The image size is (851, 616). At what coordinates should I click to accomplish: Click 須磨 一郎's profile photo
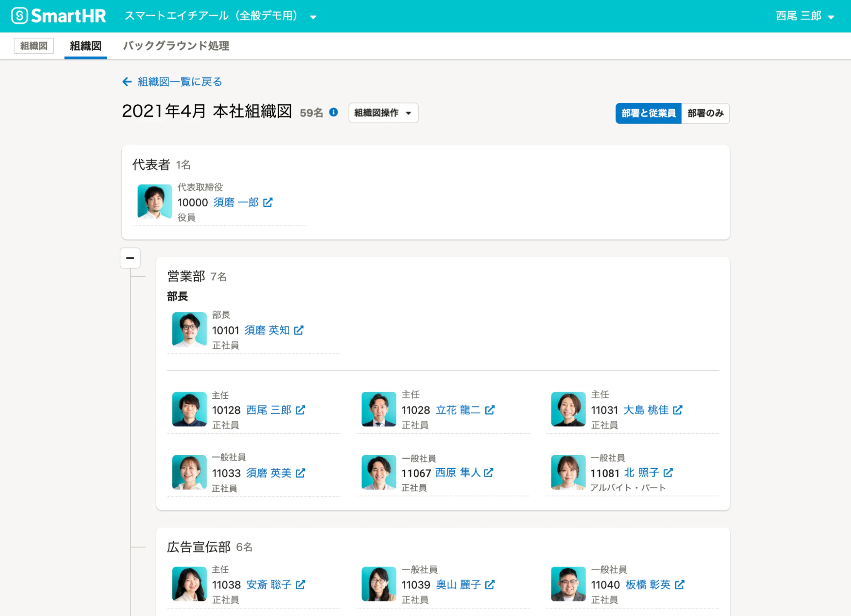pos(155,202)
